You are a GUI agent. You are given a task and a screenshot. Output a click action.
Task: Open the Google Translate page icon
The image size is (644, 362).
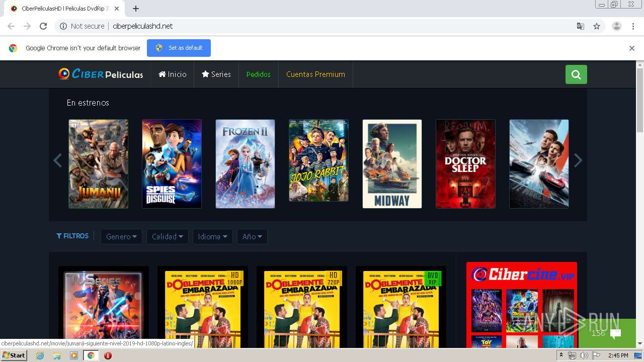pos(581,26)
